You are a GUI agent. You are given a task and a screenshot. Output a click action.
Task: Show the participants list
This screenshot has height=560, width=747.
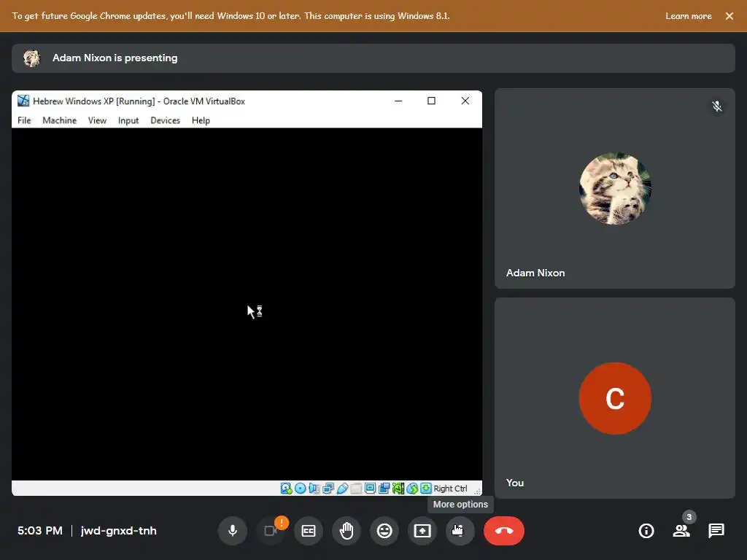[x=681, y=531]
